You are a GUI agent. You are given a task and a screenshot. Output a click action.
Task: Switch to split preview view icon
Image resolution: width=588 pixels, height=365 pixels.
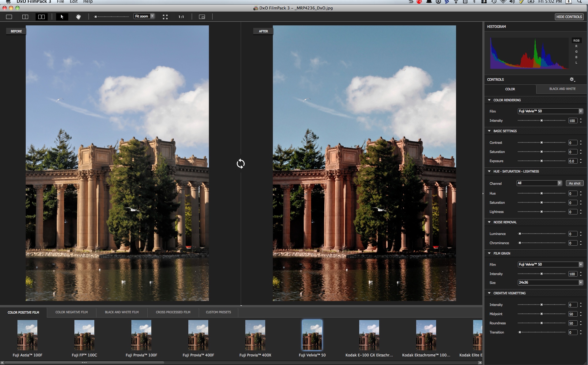(25, 17)
